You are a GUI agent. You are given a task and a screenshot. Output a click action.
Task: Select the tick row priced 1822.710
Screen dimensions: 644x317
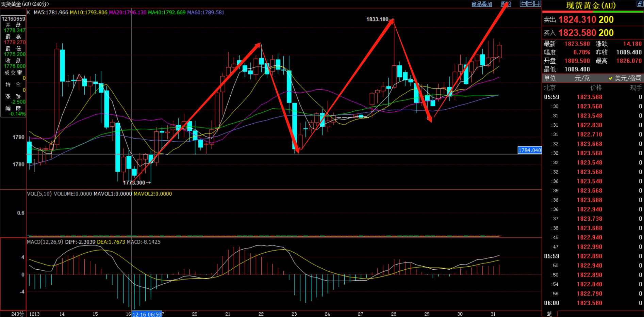593,134
